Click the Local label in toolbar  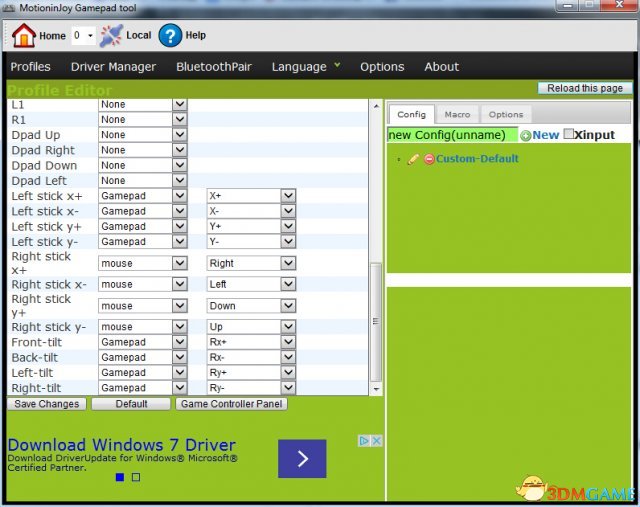click(139, 36)
